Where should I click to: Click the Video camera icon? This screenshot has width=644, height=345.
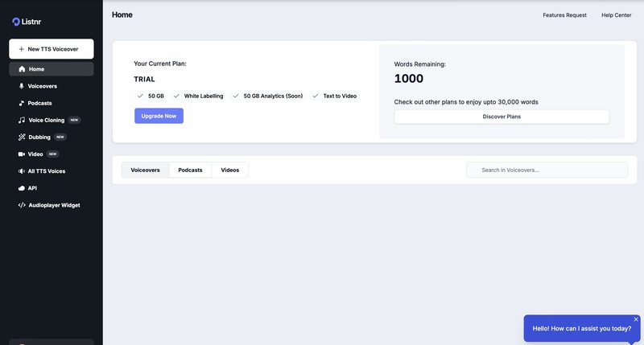click(x=22, y=154)
